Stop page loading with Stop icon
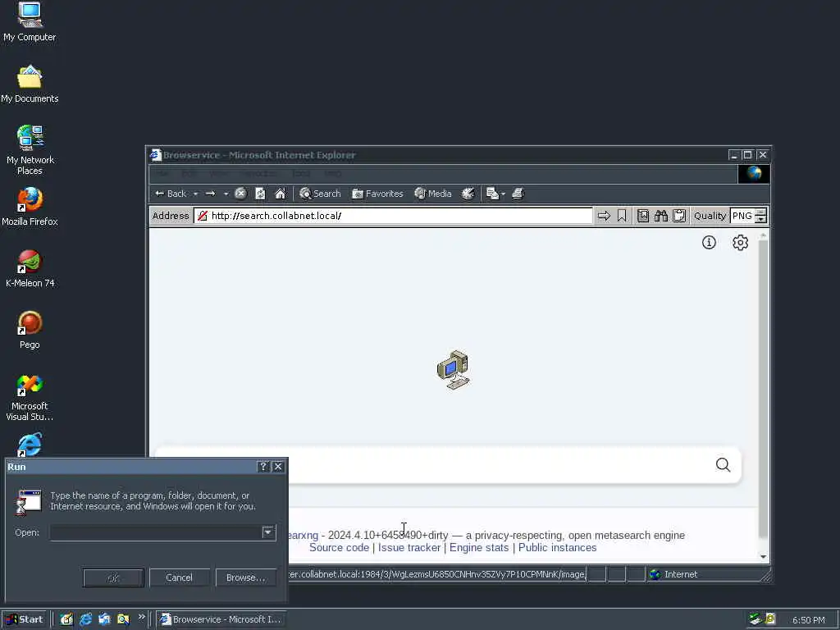 click(x=240, y=194)
